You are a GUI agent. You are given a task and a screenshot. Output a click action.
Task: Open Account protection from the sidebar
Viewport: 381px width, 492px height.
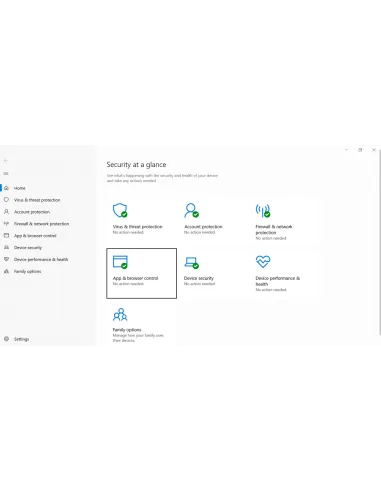[32, 212]
